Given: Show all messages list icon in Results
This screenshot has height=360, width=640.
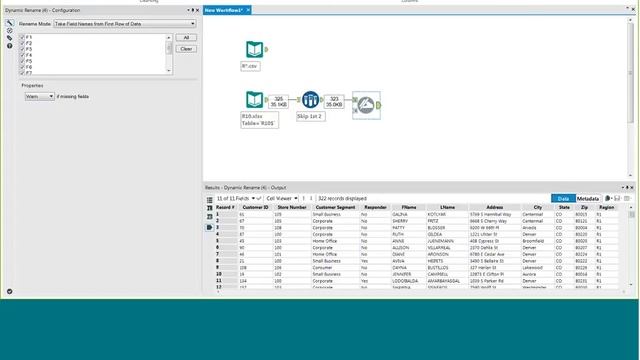Looking at the screenshot, I should click(x=209, y=200).
